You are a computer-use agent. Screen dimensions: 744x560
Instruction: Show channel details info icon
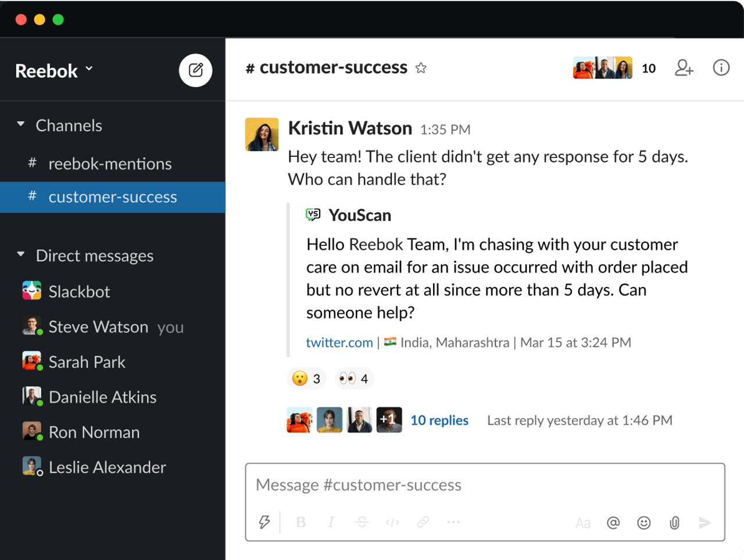click(x=721, y=68)
